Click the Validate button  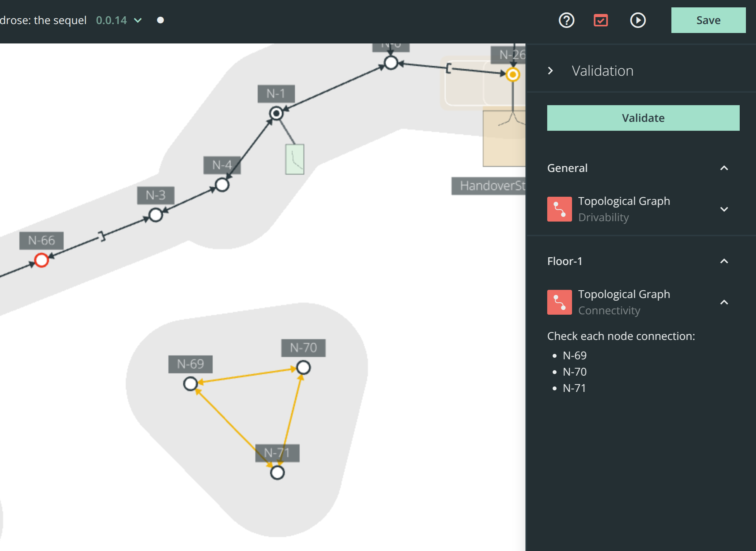(x=643, y=118)
